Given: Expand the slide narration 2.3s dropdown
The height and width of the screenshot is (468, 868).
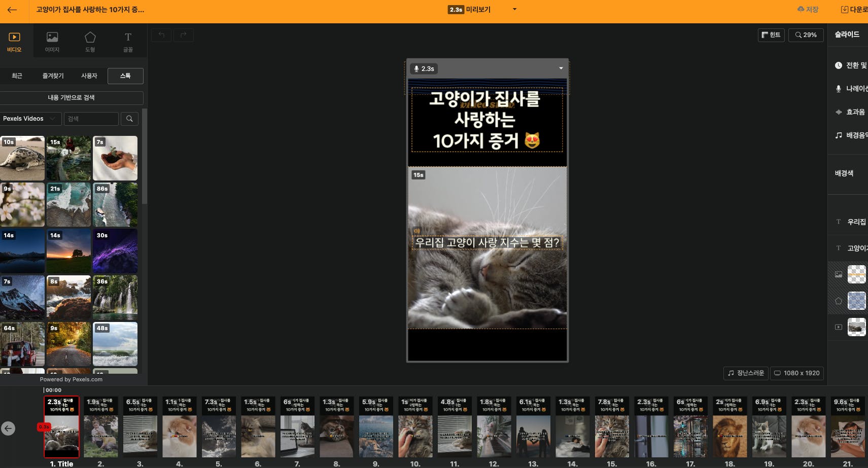Looking at the screenshot, I should coord(561,68).
